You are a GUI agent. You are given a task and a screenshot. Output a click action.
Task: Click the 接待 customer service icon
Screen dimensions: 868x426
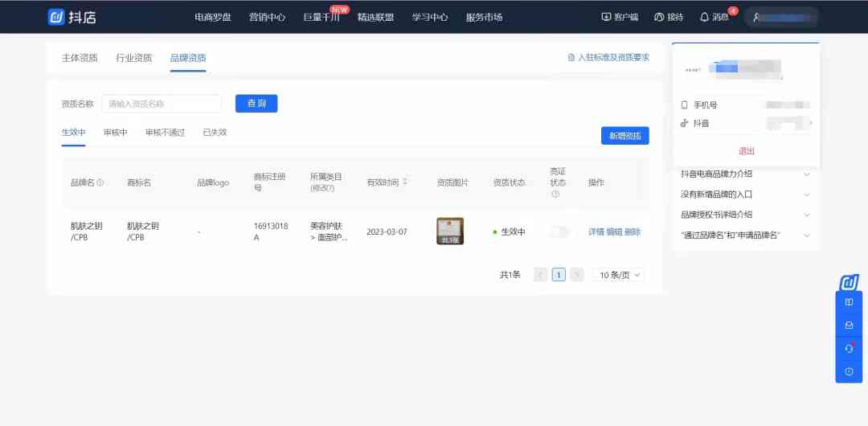[x=659, y=17]
